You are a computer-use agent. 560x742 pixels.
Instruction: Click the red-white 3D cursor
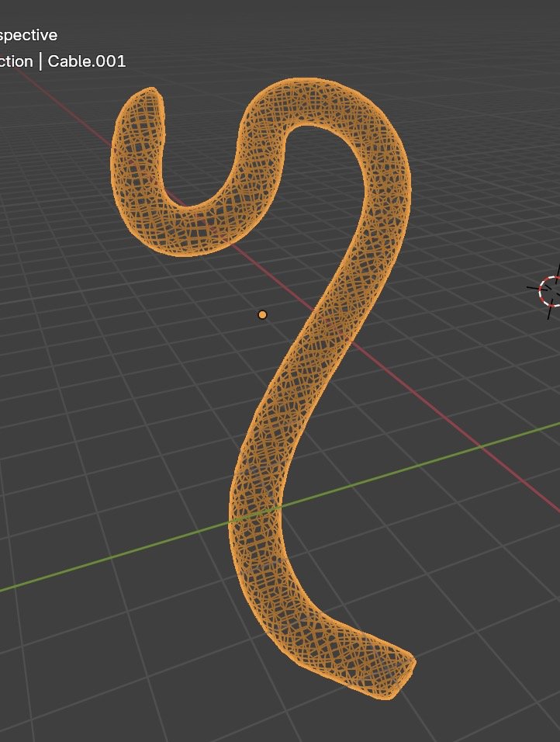(550, 291)
